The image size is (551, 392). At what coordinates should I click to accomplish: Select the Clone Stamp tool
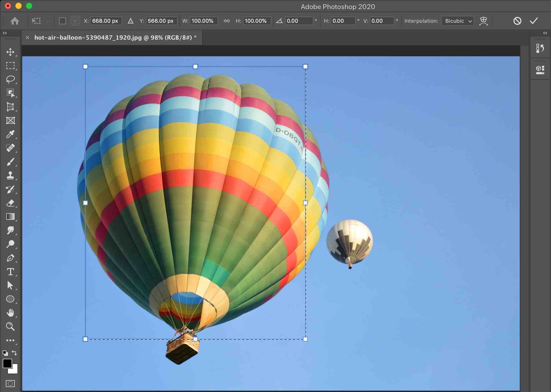tap(10, 175)
